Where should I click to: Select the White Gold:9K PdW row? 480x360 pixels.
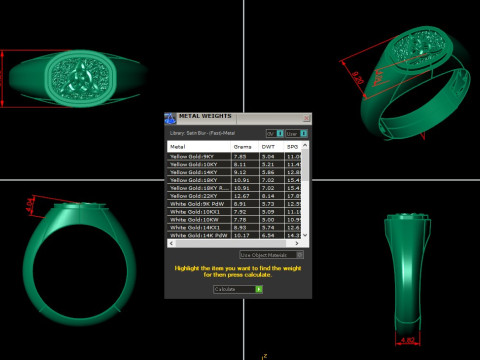tap(234, 204)
